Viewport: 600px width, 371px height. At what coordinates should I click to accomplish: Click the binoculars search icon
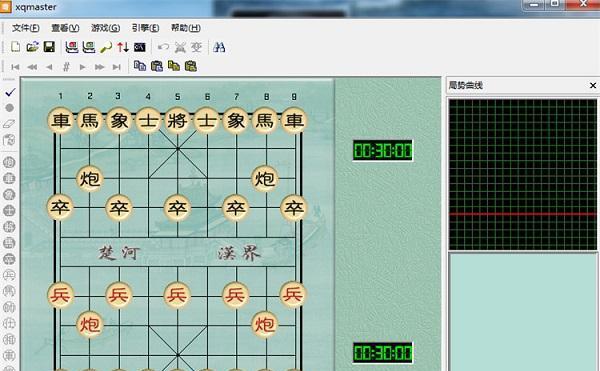219,47
